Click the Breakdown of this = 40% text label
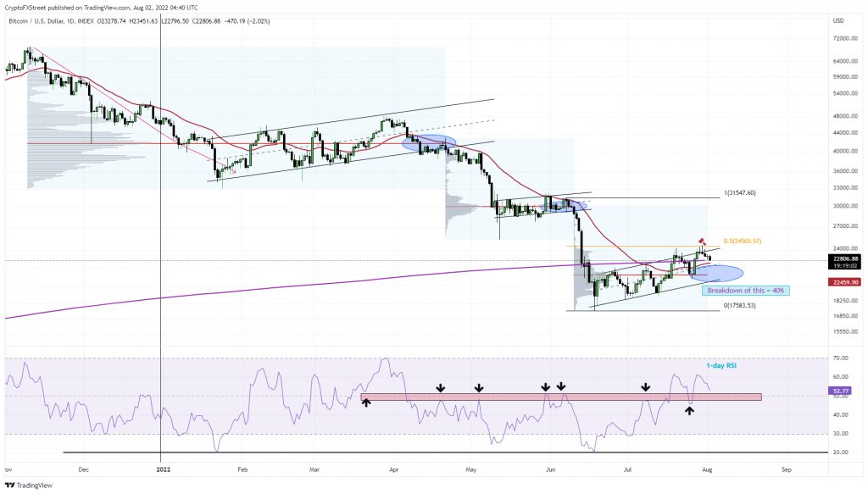Screen dimensions: 868x494 tap(746, 290)
